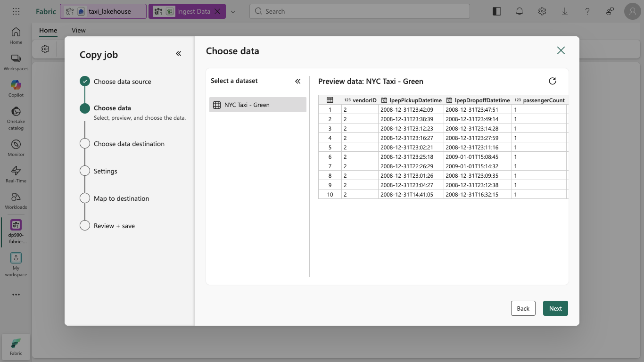
Task: Expand the open tabs dropdown chevron
Action: (x=233, y=11)
